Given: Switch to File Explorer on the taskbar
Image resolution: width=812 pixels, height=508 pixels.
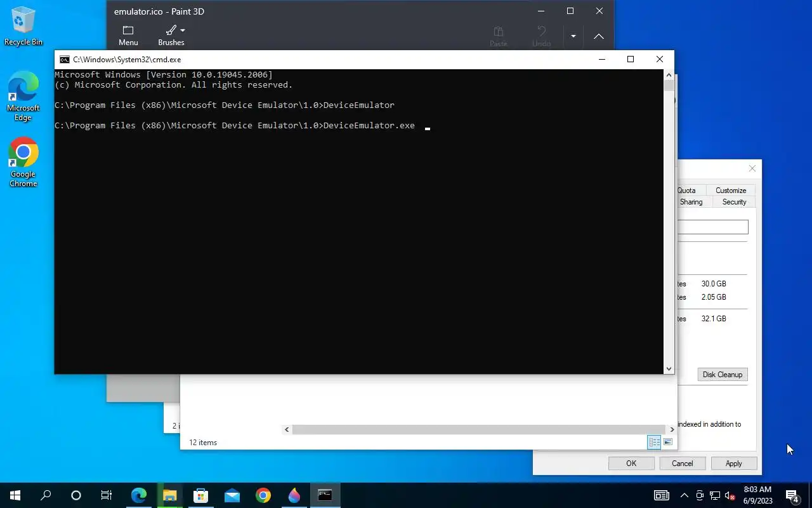Looking at the screenshot, I should point(170,495).
